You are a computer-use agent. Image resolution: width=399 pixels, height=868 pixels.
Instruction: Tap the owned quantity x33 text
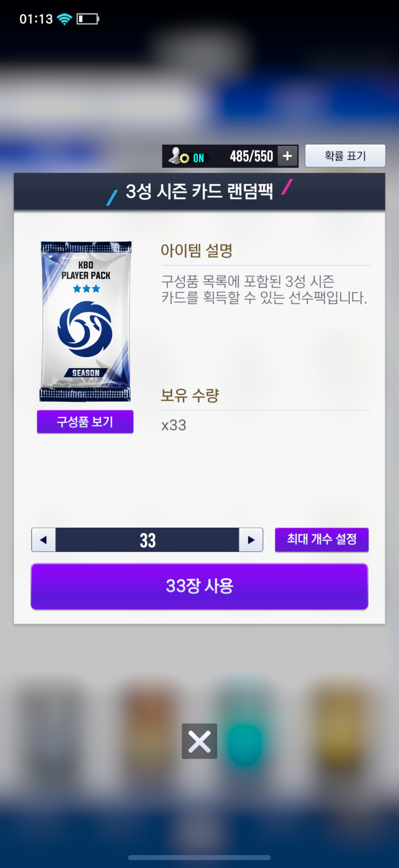[174, 425]
